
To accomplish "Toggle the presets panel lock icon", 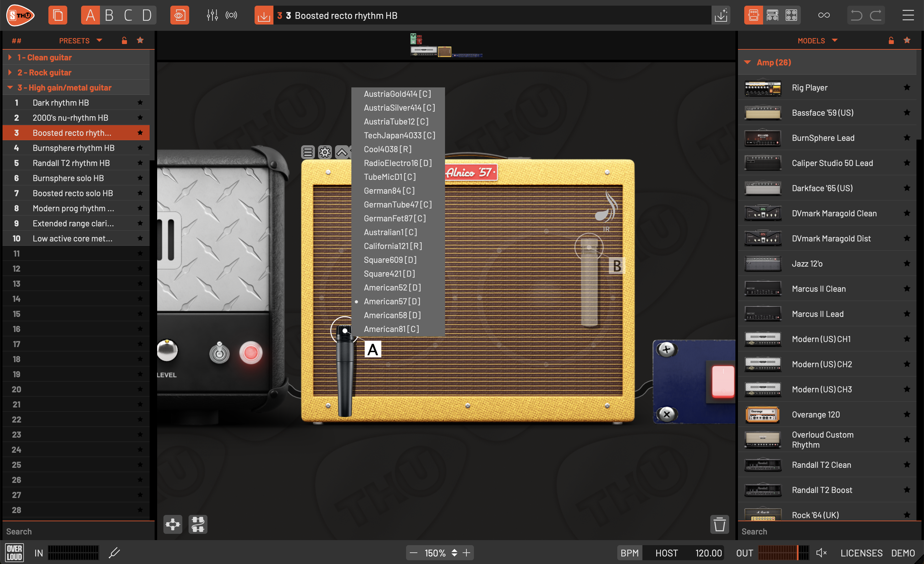I will (124, 41).
